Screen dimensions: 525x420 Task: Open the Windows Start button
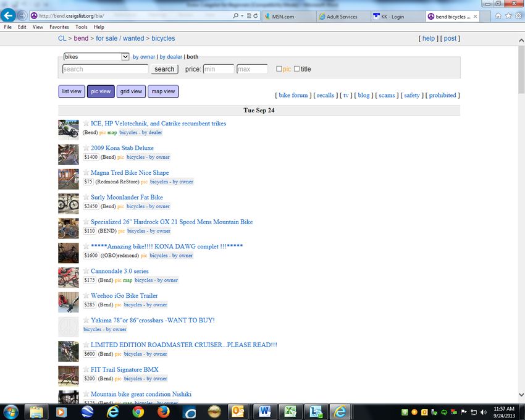(10, 411)
